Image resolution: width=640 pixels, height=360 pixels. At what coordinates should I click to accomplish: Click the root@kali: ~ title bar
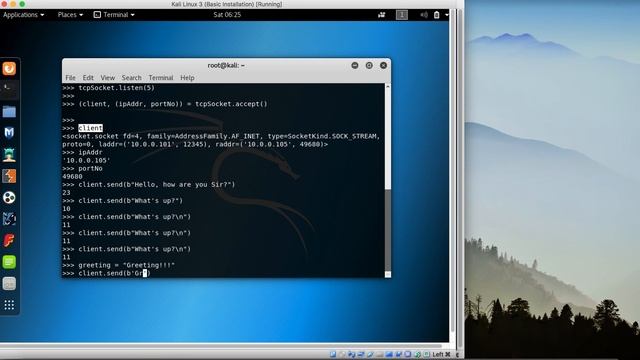coord(226,65)
